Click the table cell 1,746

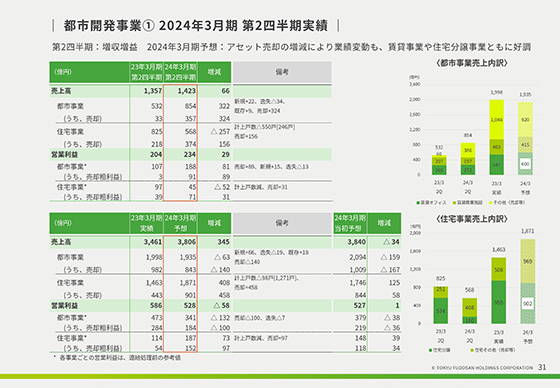pos(358,283)
